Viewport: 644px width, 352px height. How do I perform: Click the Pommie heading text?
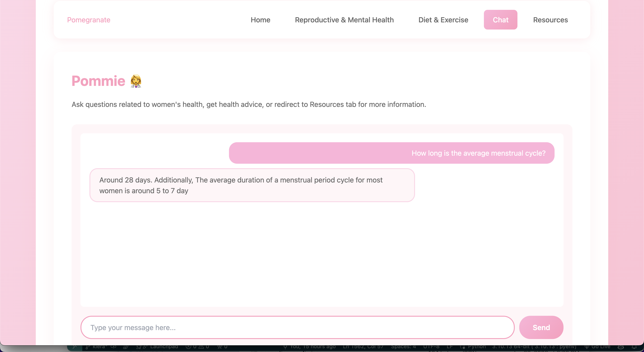98,81
